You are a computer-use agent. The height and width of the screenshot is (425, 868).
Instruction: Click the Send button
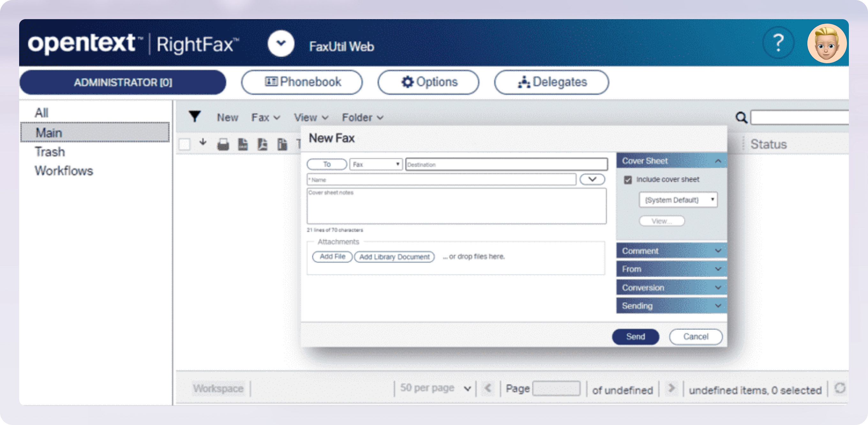coord(635,336)
